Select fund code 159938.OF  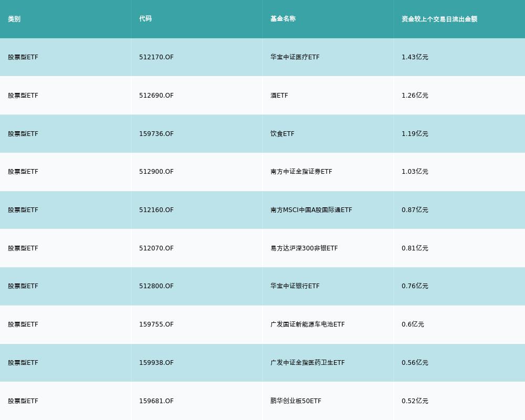(156, 363)
